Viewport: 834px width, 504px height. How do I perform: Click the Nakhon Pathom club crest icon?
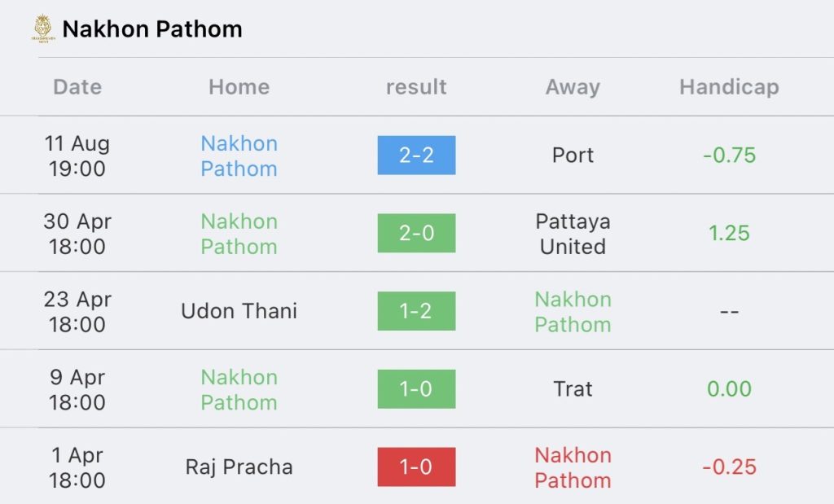[42, 28]
